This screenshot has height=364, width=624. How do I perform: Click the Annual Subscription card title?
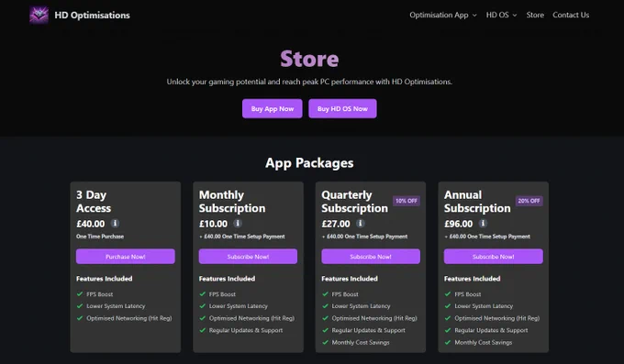(477, 202)
